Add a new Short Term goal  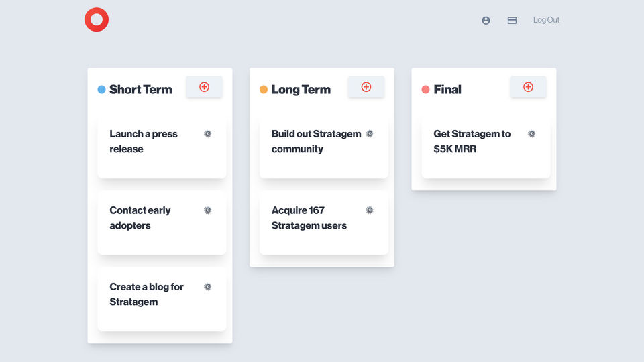[x=204, y=87]
